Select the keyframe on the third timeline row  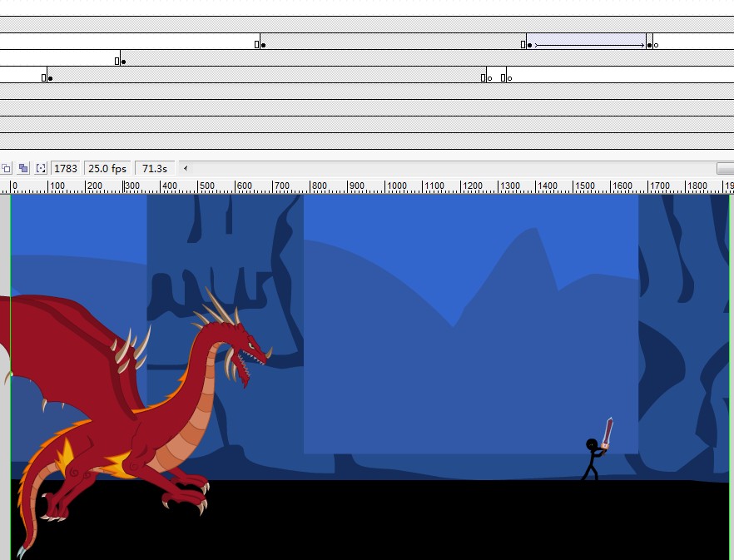click(x=122, y=62)
